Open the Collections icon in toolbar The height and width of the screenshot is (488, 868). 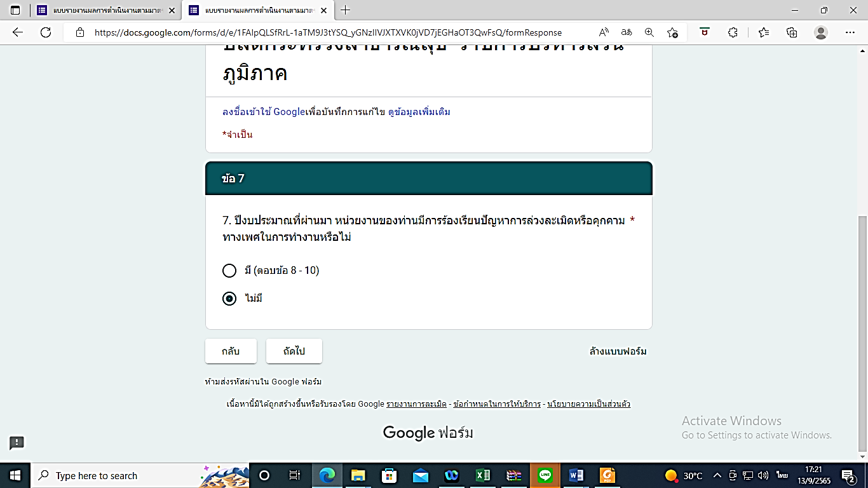pos(792,32)
